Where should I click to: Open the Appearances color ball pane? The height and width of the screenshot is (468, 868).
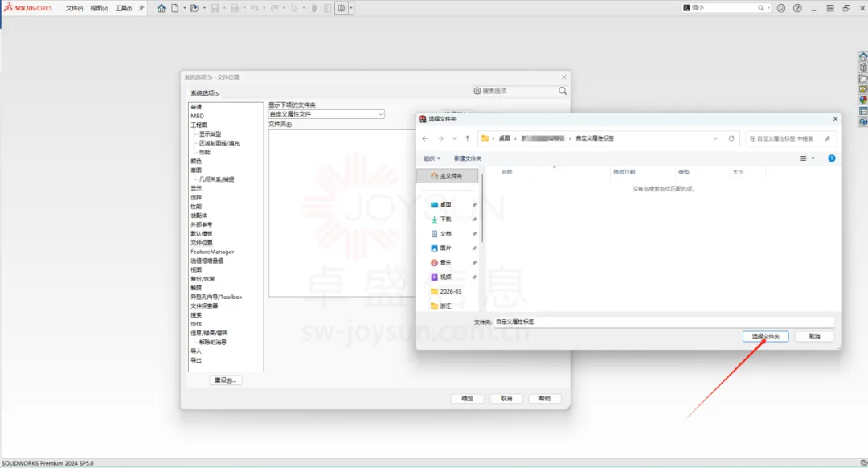pyautogui.click(x=863, y=100)
